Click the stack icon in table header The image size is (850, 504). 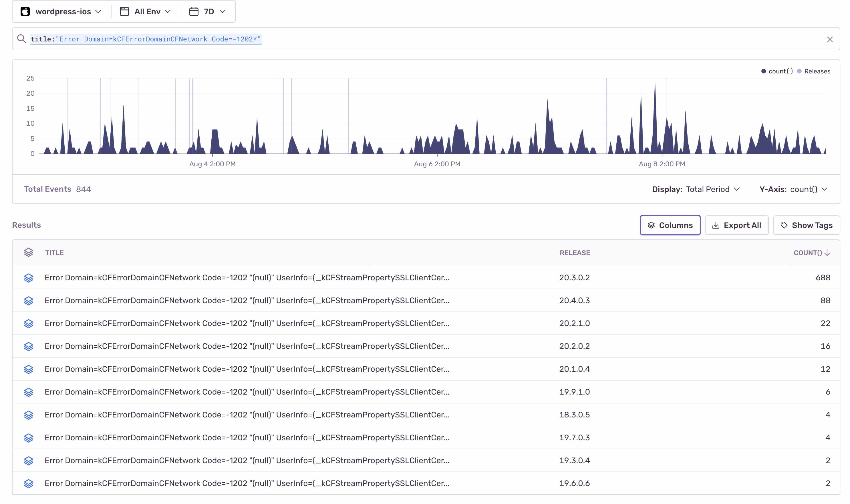click(x=29, y=252)
